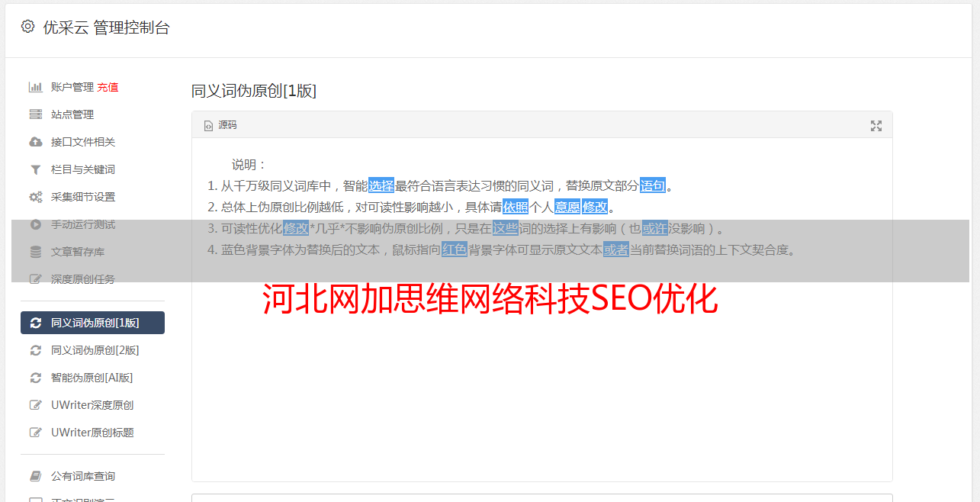The width and height of the screenshot is (980, 502).
Task: Click 优采云 管理控制台 header title
Action: [x=106, y=27]
